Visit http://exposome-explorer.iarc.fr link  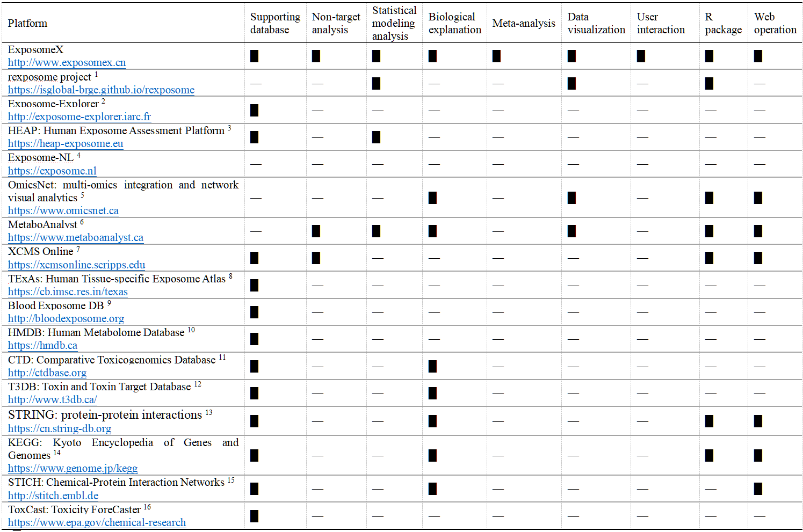[79, 116]
